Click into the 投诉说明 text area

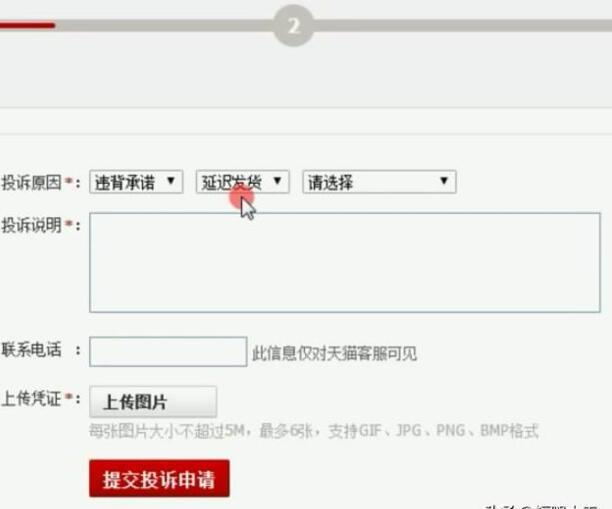[345, 262]
